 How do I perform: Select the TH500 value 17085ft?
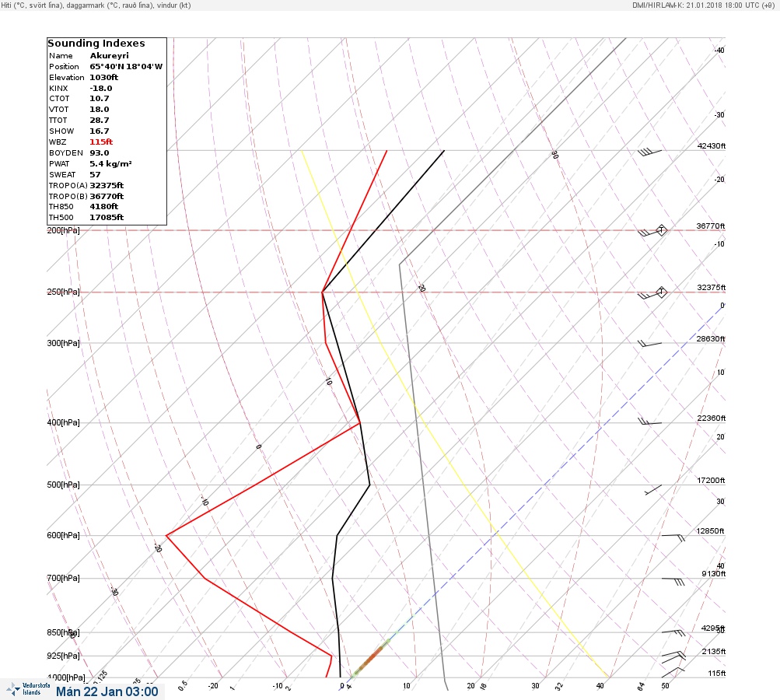(x=107, y=218)
